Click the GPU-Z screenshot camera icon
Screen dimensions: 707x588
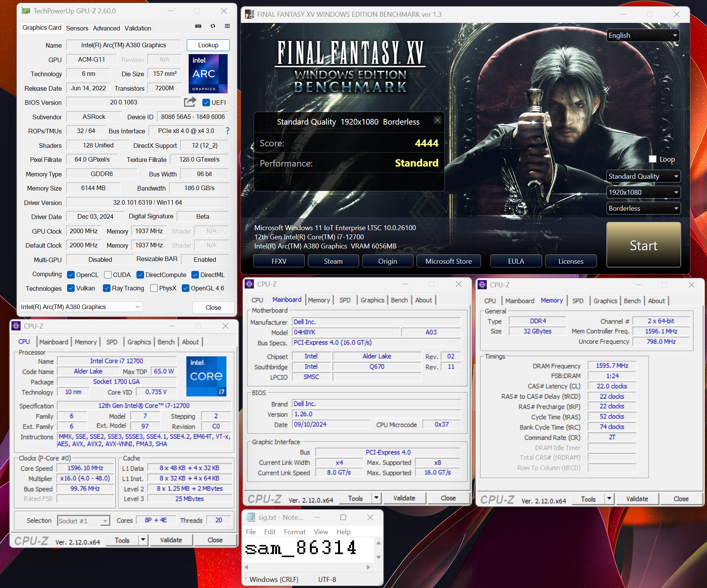coord(198,26)
